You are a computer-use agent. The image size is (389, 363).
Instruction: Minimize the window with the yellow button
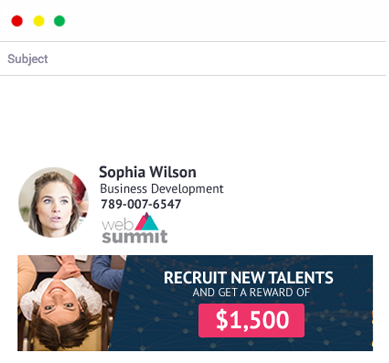[39, 21]
